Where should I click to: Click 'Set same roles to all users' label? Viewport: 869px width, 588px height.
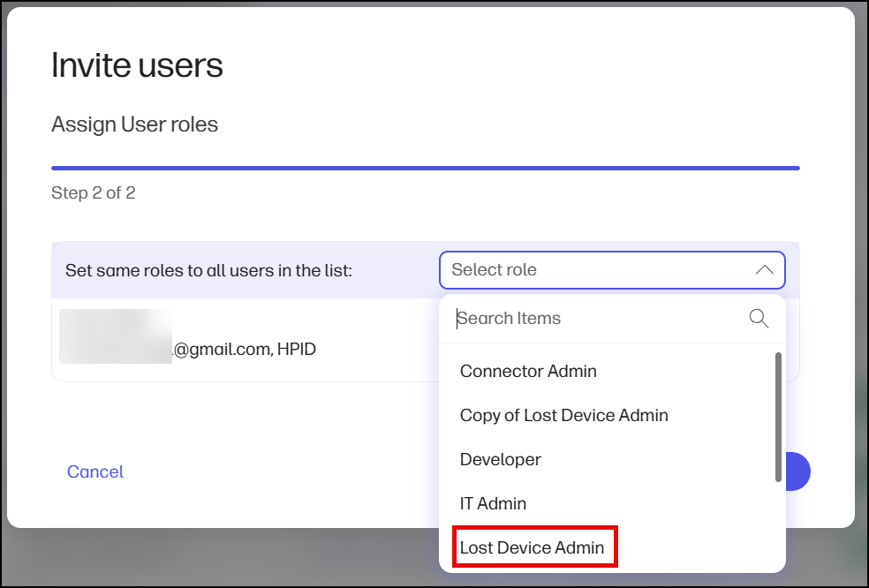(x=209, y=270)
